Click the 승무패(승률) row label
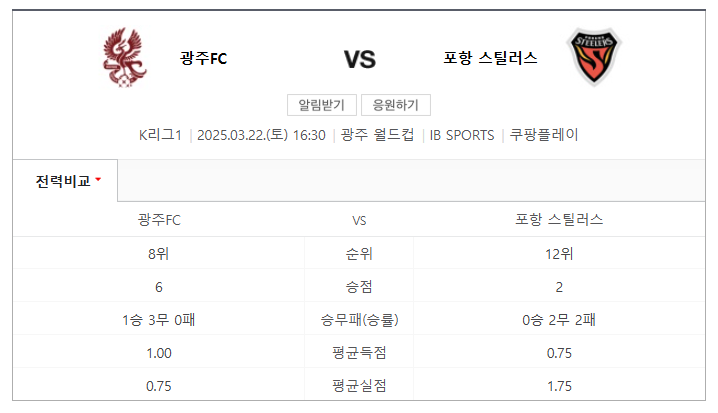 359,320
